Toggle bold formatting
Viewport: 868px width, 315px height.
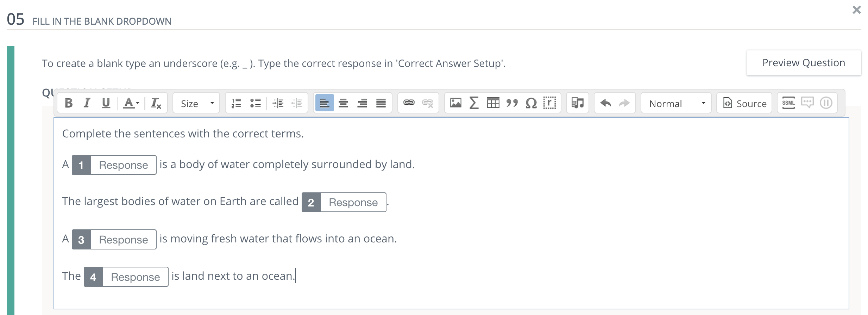point(69,103)
